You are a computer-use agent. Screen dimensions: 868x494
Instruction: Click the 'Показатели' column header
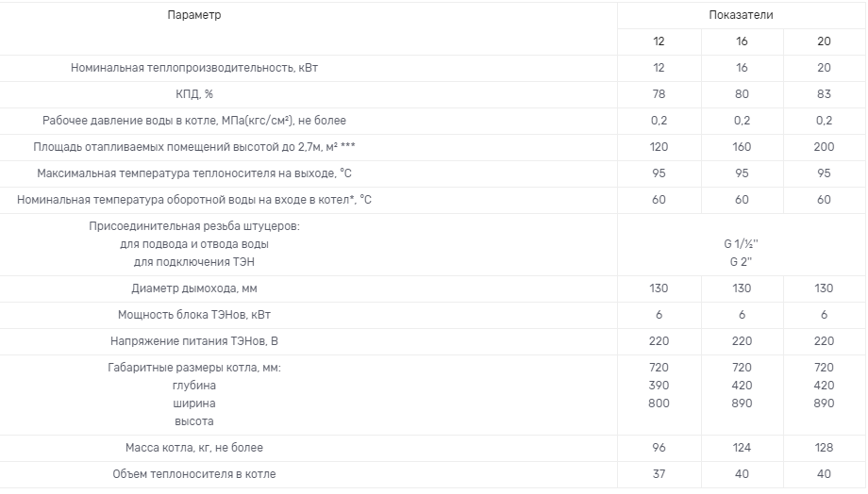click(741, 15)
